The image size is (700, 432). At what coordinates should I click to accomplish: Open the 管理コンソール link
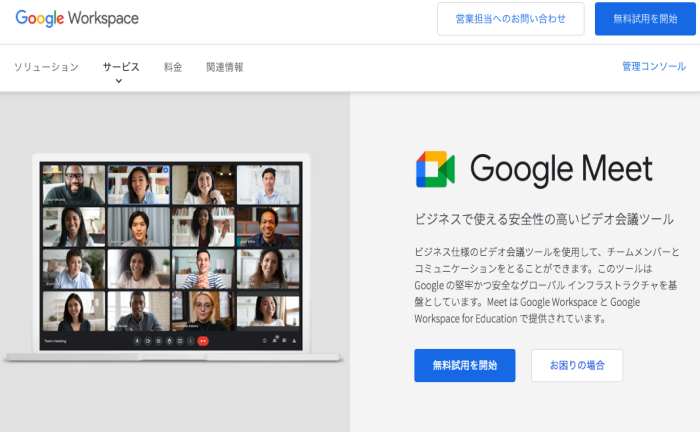pyautogui.click(x=654, y=66)
